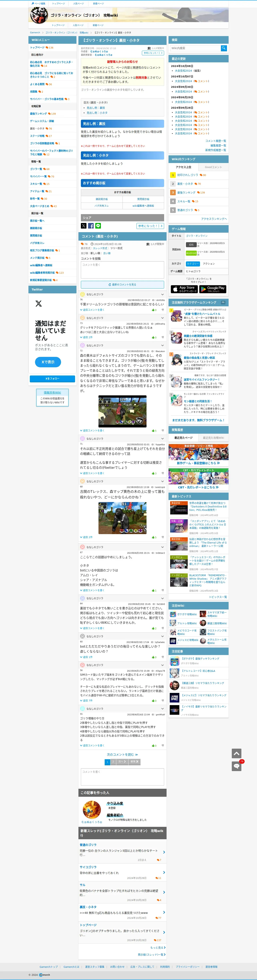Switch Wiki内ランキング to Goodコメント tab

pyautogui.click(x=213, y=167)
